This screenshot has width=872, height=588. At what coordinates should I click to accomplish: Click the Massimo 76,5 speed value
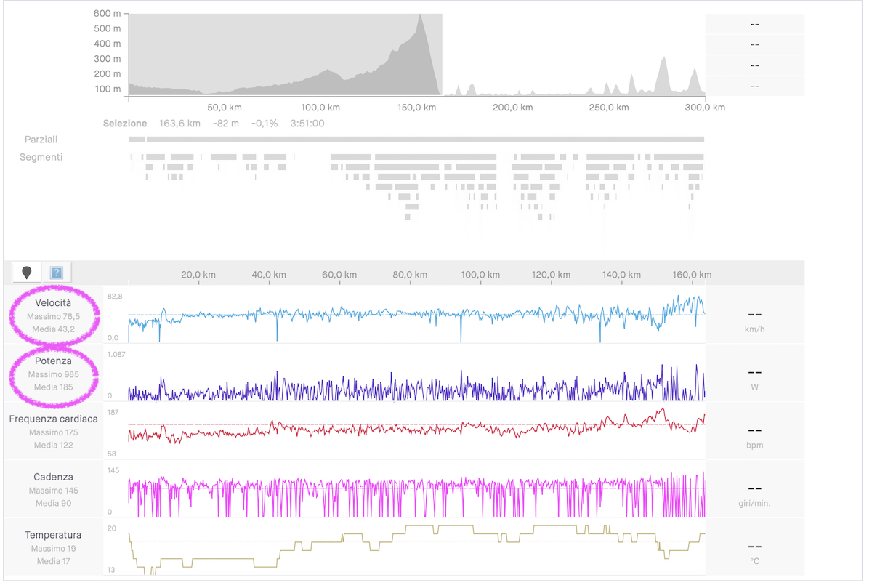coord(54,317)
